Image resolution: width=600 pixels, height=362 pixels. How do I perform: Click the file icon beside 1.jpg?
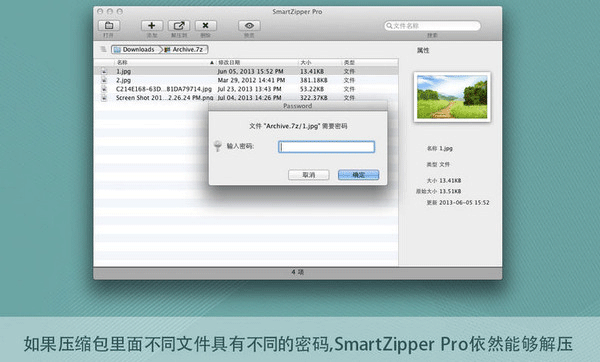104,71
